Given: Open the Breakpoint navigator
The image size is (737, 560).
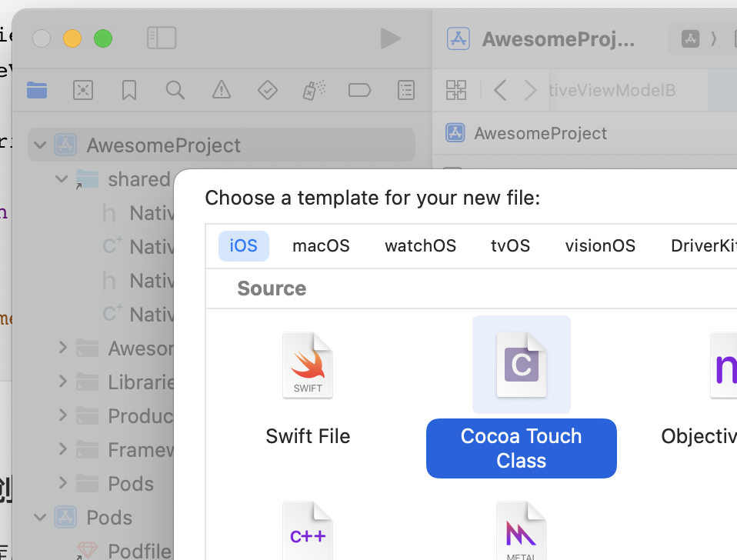Looking at the screenshot, I should tap(359, 90).
